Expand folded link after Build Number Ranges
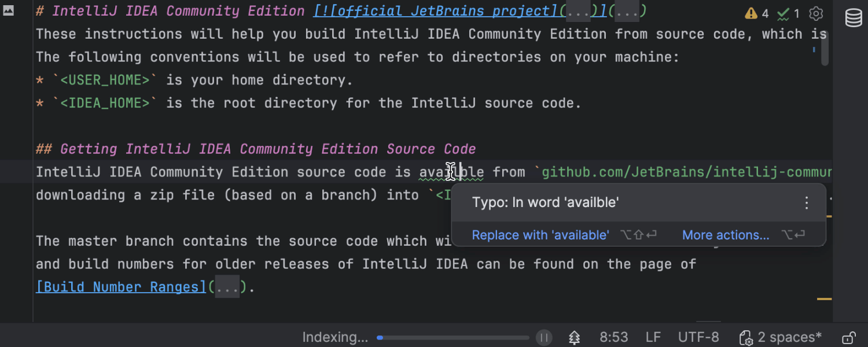The image size is (868, 347). tap(227, 287)
